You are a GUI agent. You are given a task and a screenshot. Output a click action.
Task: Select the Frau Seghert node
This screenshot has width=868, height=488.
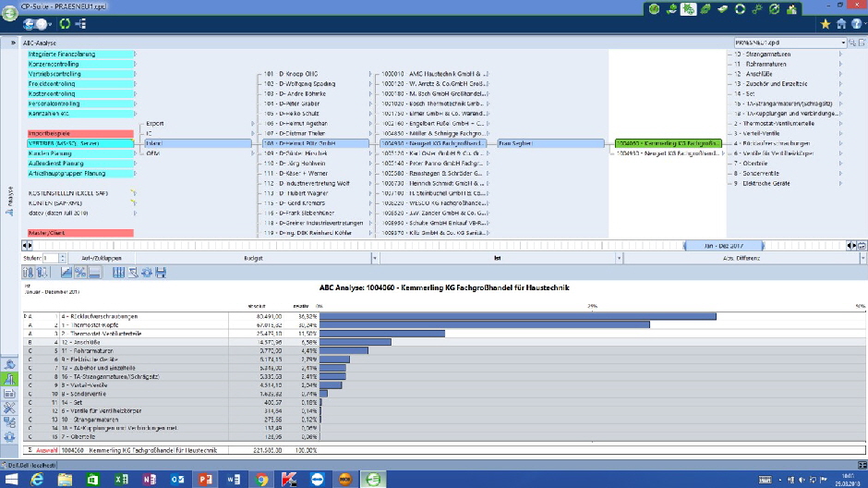click(550, 143)
